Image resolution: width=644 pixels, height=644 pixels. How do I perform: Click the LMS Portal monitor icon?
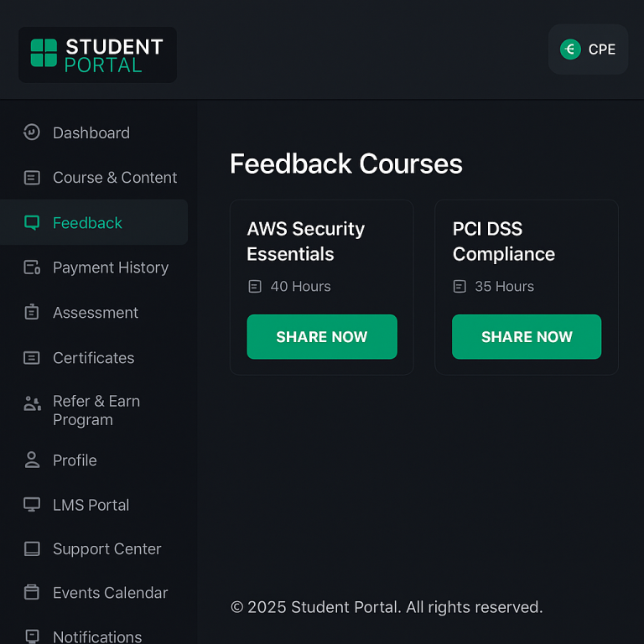32,505
